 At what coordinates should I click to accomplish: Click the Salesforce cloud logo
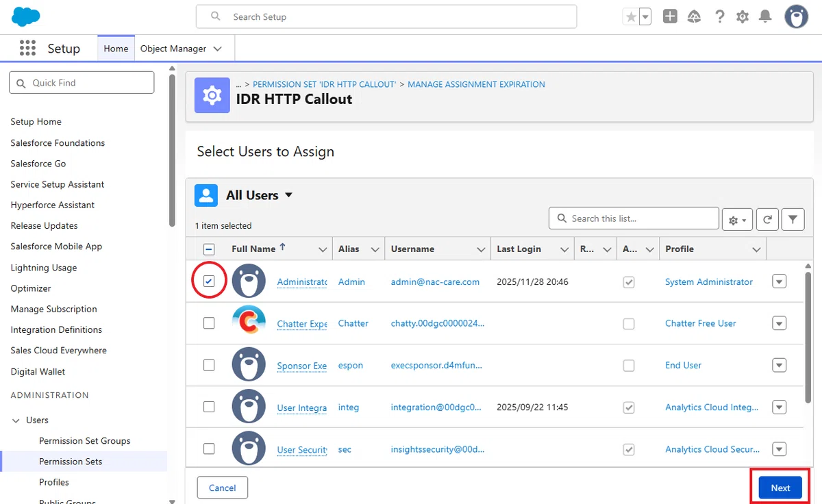26,16
